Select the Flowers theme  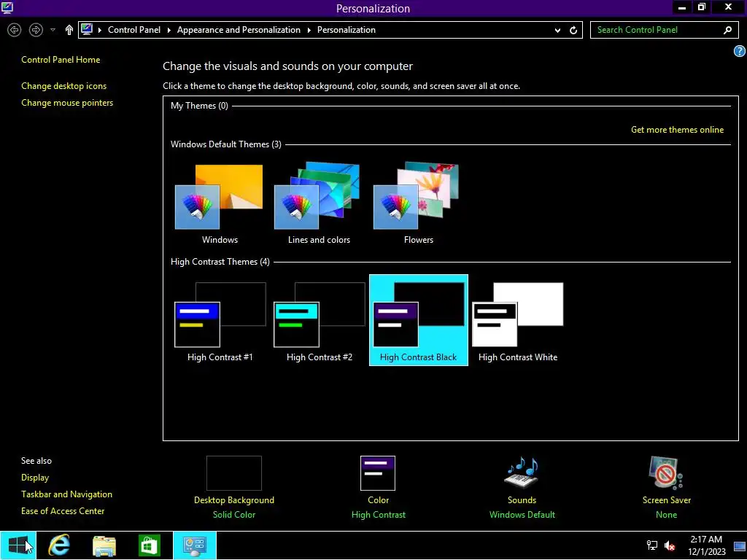click(x=418, y=204)
